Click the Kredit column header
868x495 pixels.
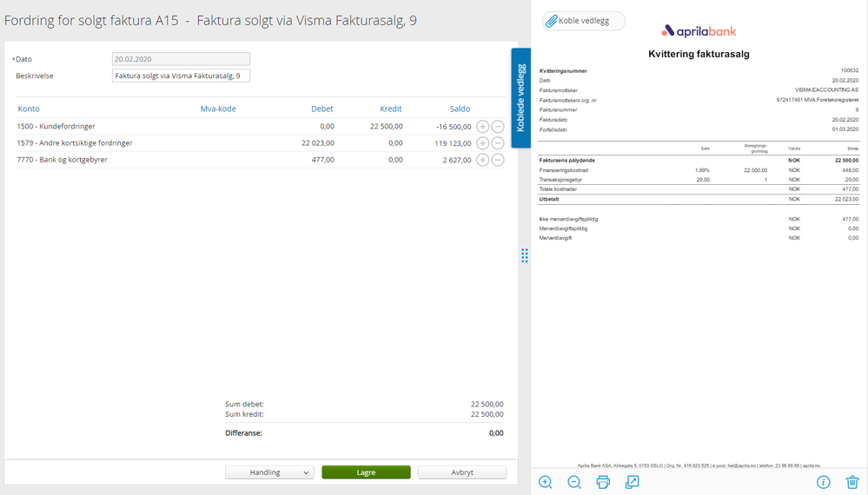pos(391,109)
